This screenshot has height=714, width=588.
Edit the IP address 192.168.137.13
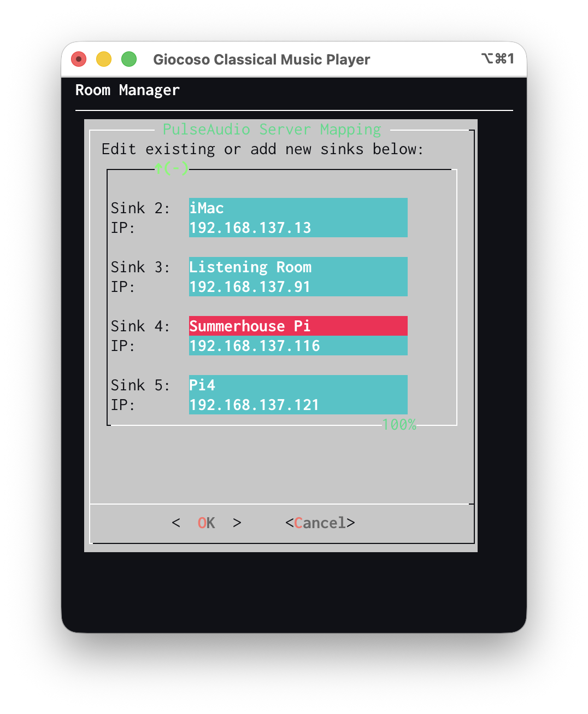[x=298, y=228]
